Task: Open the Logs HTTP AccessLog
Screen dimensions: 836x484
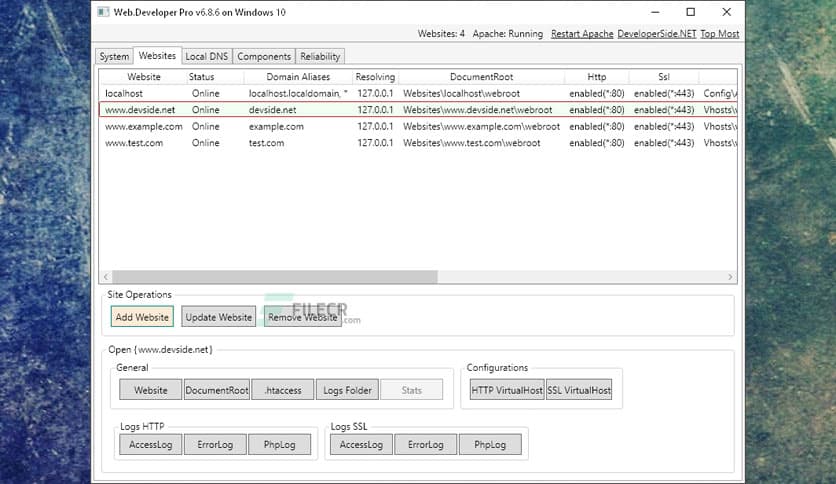Action: point(150,445)
